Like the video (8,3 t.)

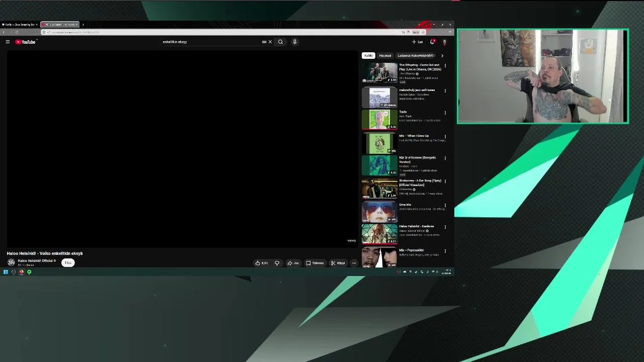coord(262,263)
